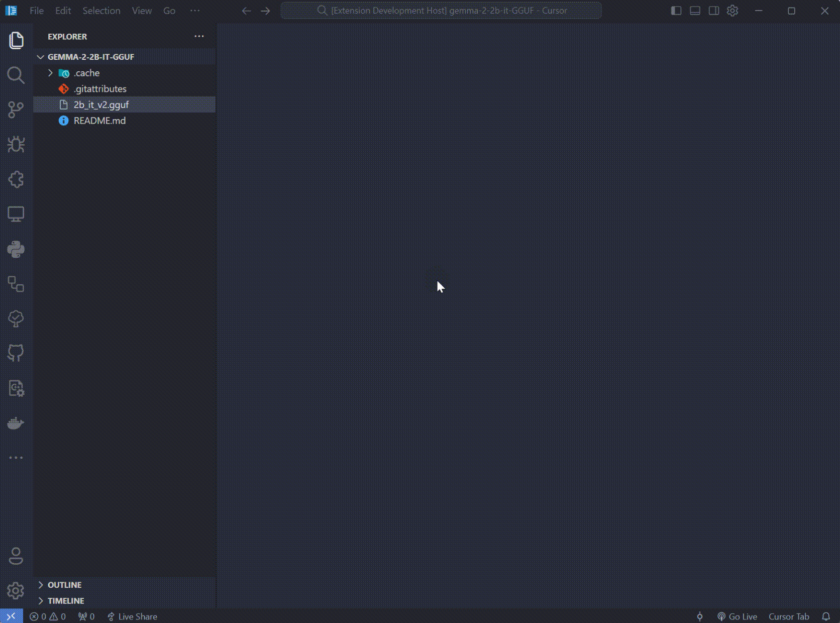Image resolution: width=840 pixels, height=623 pixels.
Task: Open Explorer views and more actions menu
Action: pos(199,36)
